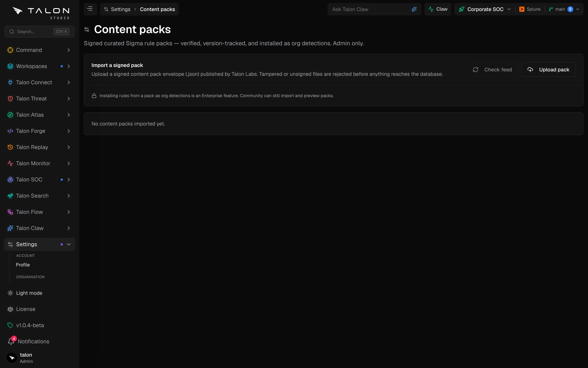588x368 pixels.
Task: Click the tag icon next to v1.0.4-beta
Action: [10, 325]
